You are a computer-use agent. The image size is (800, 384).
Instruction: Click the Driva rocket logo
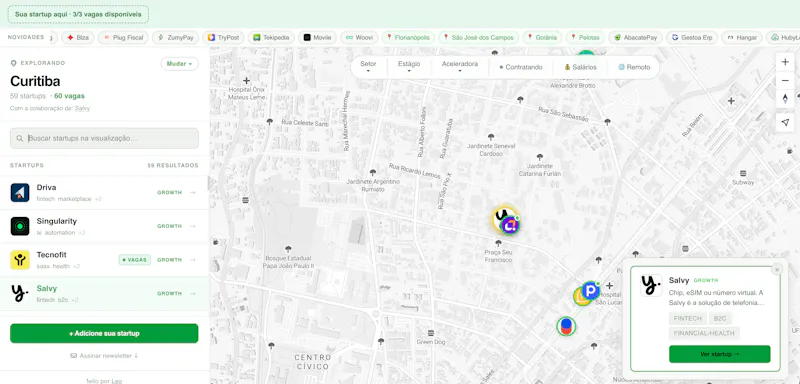click(x=20, y=192)
